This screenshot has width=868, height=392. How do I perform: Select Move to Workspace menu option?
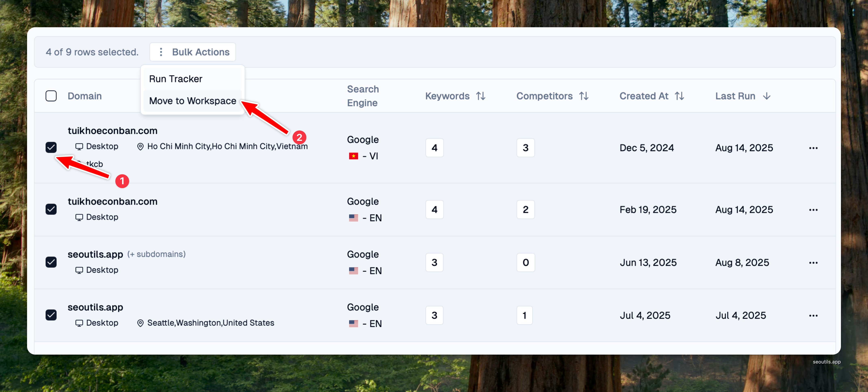(x=192, y=101)
